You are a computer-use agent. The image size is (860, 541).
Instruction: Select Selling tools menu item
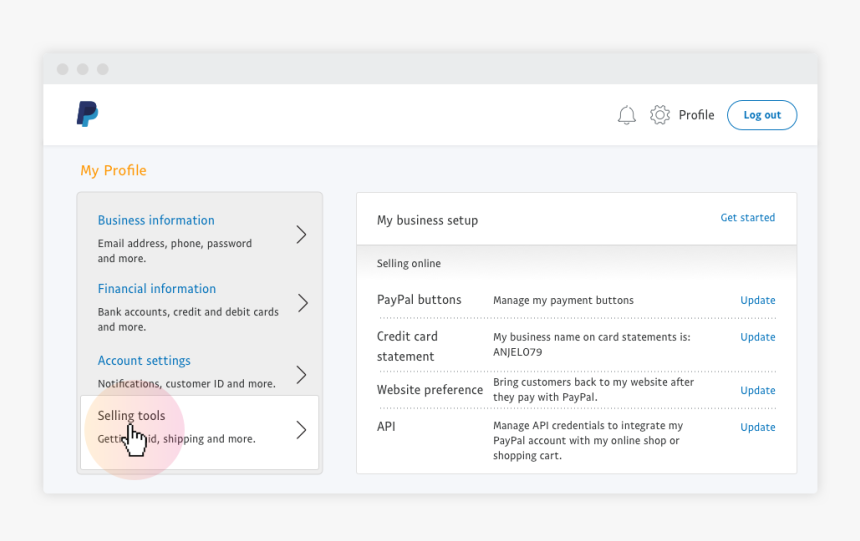pos(199,432)
